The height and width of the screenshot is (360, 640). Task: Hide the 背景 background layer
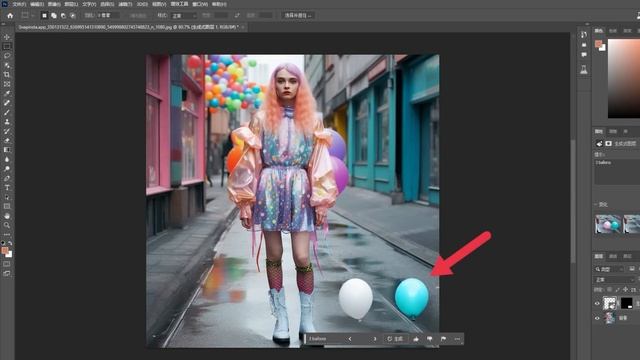coord(597,318)
